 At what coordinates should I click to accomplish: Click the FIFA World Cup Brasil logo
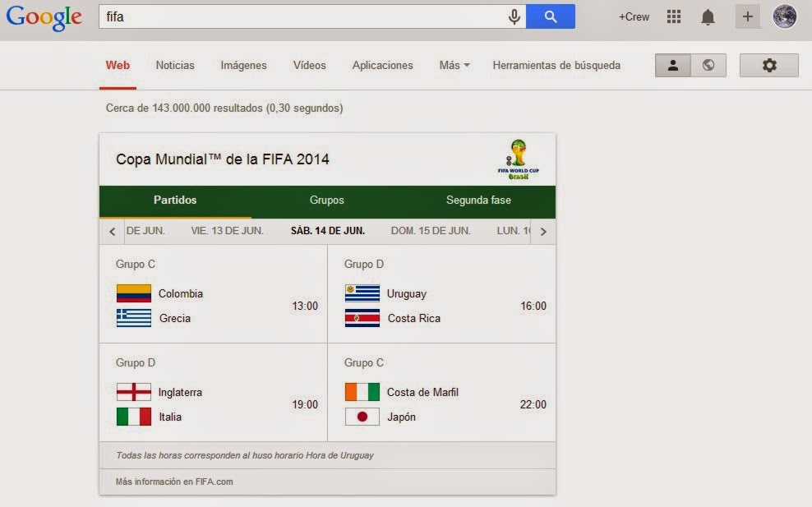(x=519, y=159)
